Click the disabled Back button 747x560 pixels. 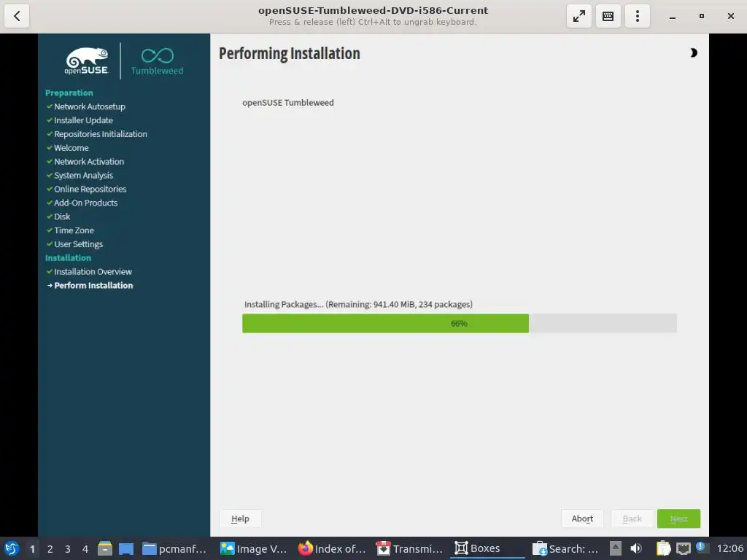632,518
